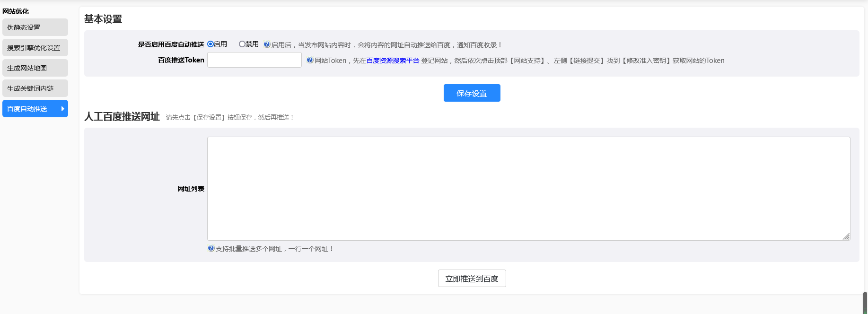The height and width of the screenshot is (314, 868).
Task: Focus the 百度推送Token input field
Action: coord(254,60)
